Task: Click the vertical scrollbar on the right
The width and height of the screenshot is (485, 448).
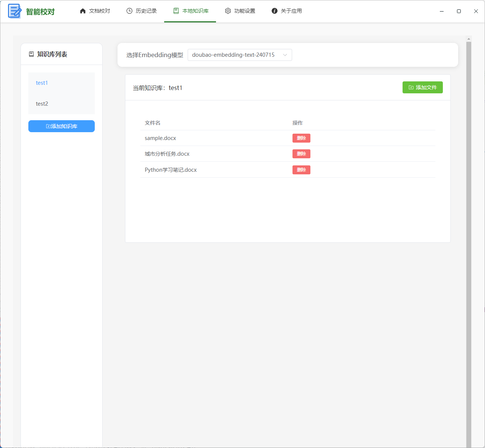Action: 469,245
